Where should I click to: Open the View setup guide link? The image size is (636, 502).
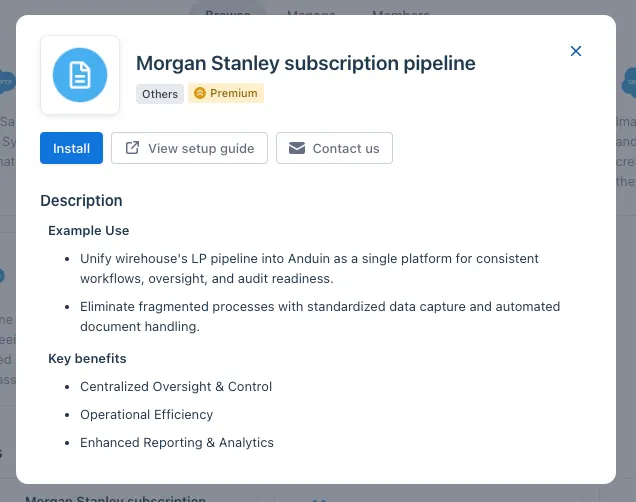pos(189,148)
